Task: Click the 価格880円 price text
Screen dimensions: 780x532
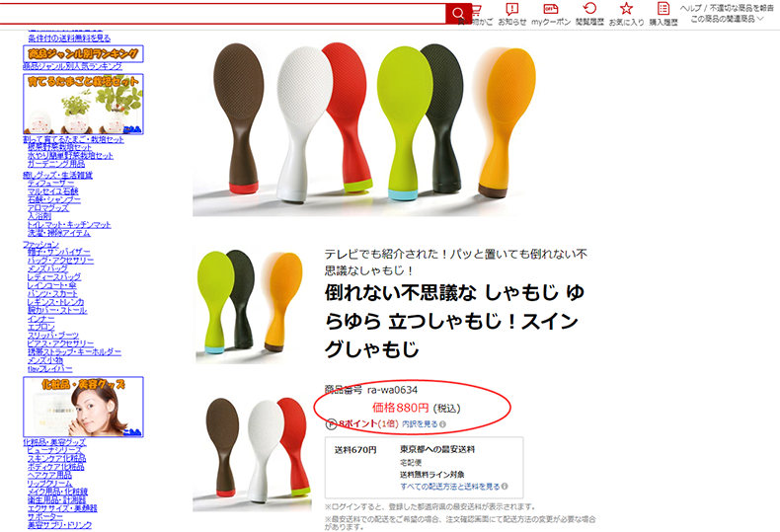Action: tap(401, 409)
